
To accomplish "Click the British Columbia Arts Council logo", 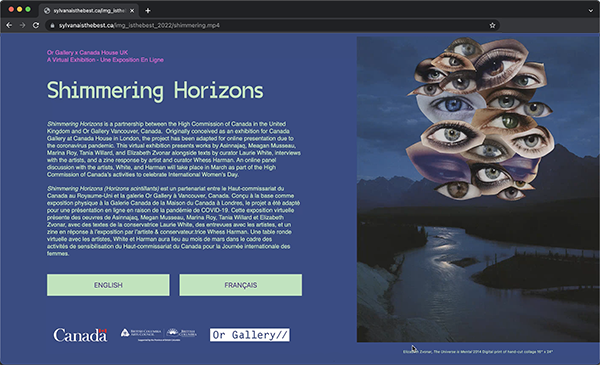I will click(158, 335).
